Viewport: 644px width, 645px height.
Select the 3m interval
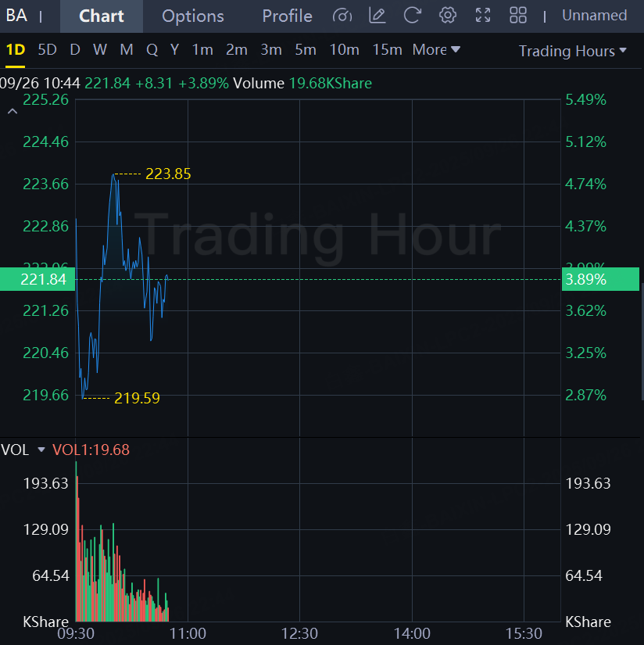(x=271, y=50)
